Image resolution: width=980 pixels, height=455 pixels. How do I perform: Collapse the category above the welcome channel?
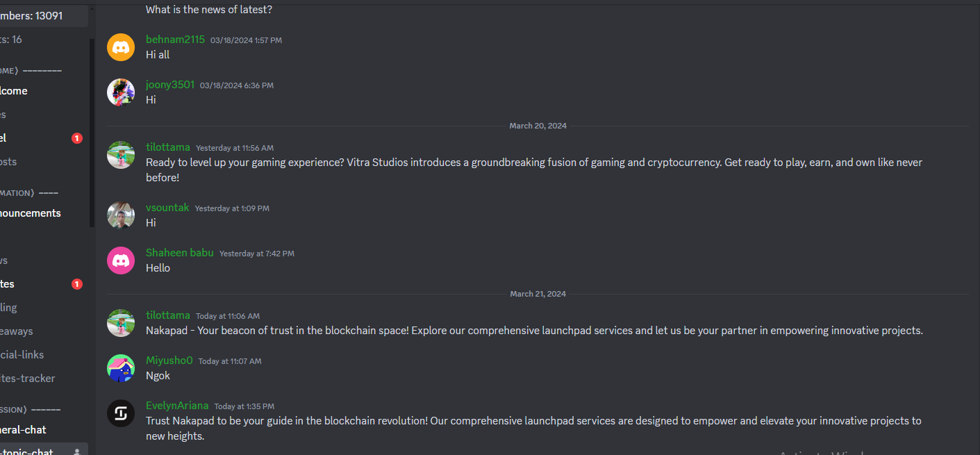(x=31, y=70)
